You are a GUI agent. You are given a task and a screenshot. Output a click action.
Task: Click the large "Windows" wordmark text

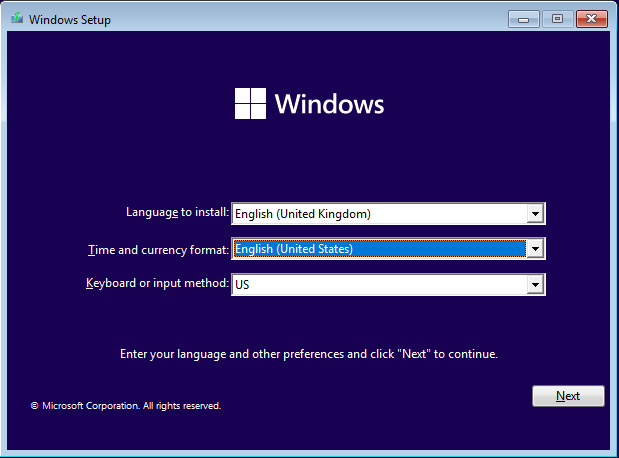point(329,104)
